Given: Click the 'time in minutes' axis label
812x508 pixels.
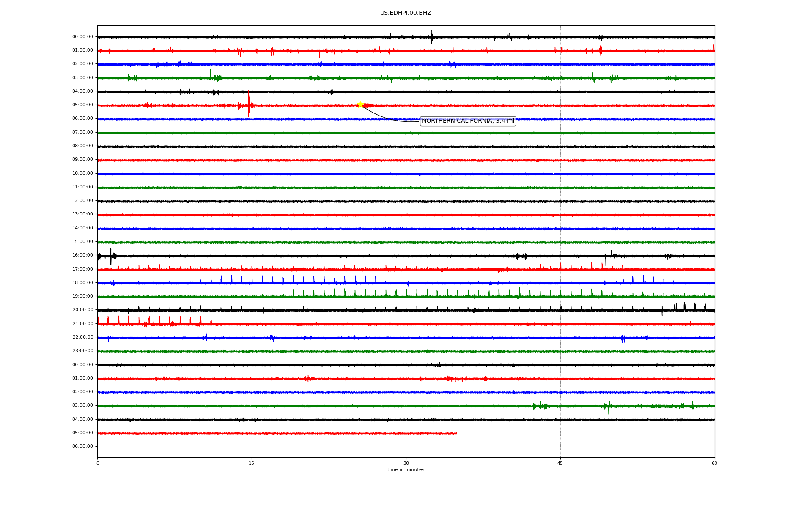Looking at the screenshot, I should tap(406, 470).
